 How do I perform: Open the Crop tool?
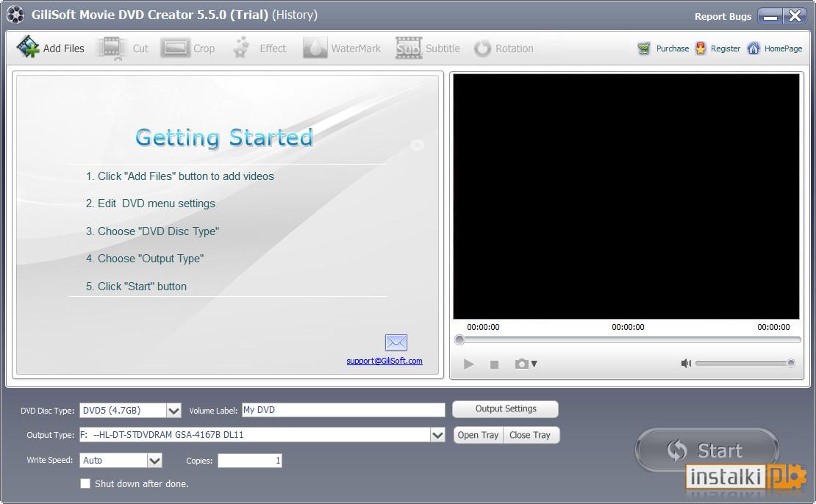[x=187, y=48]
